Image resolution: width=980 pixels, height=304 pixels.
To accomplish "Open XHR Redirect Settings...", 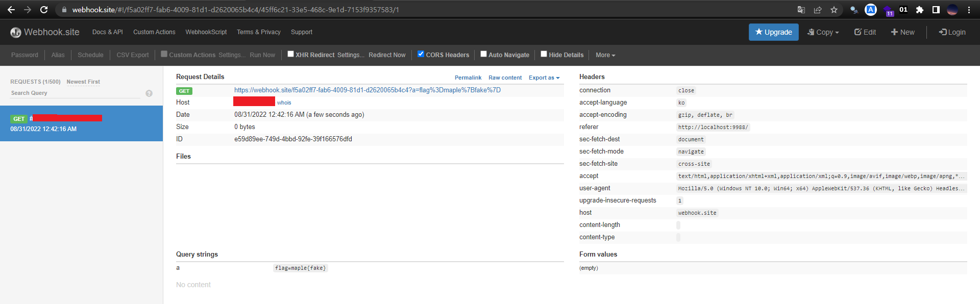I will (351, 55).
